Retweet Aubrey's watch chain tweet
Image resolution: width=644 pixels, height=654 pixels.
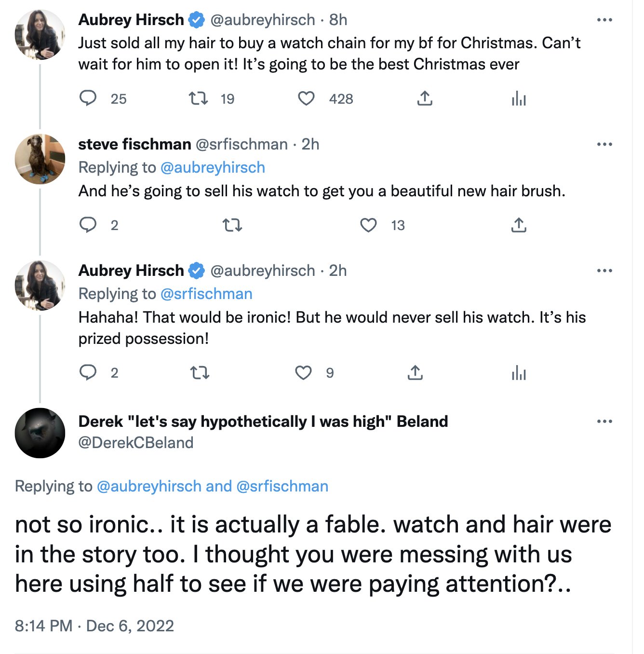pos(198,98)
